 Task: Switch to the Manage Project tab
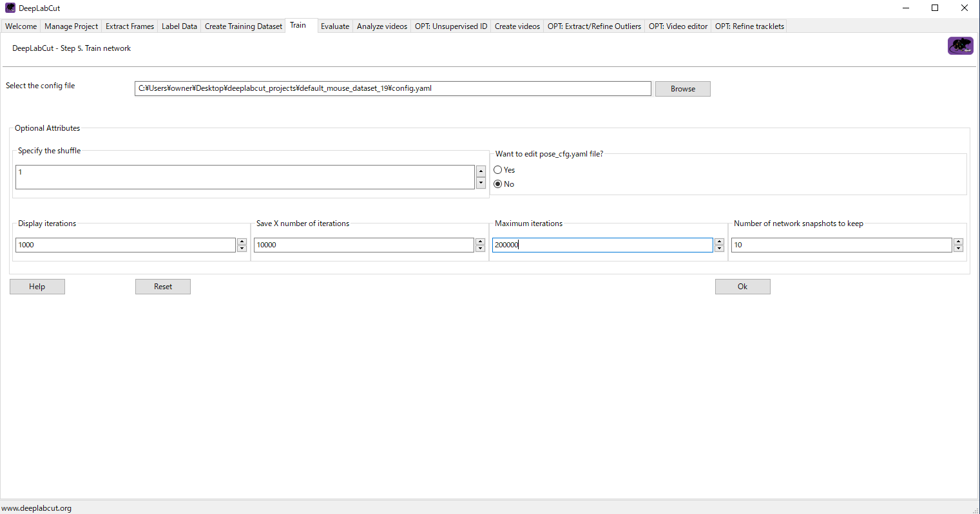pos(72,26)
